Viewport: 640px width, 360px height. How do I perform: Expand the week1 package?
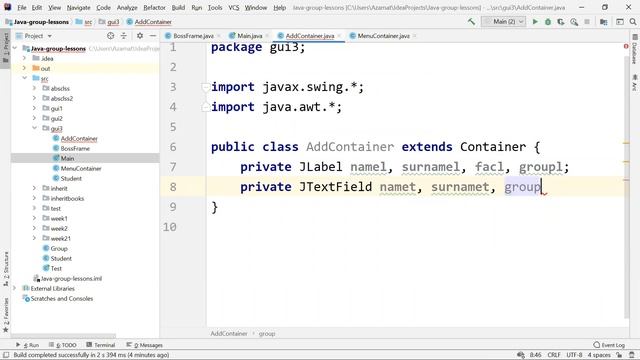pyautogui.click(x=35, y=218)
